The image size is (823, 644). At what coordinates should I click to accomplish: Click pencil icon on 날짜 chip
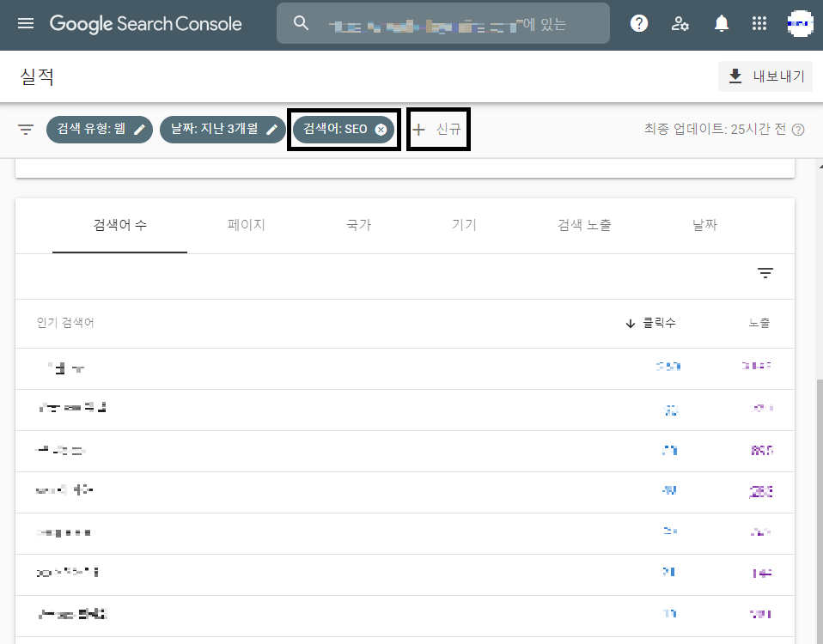coord(271,130)
